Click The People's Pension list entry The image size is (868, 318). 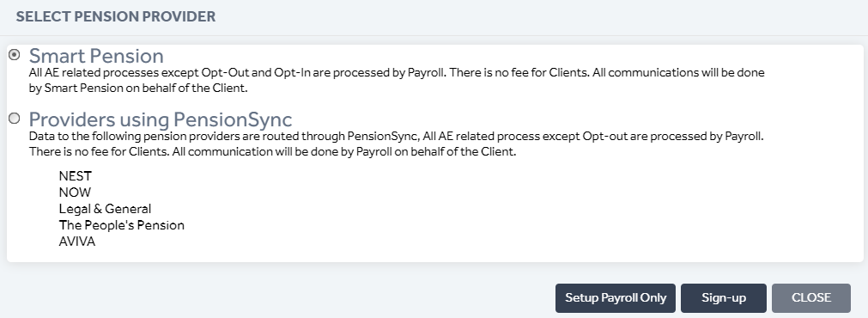122,225
